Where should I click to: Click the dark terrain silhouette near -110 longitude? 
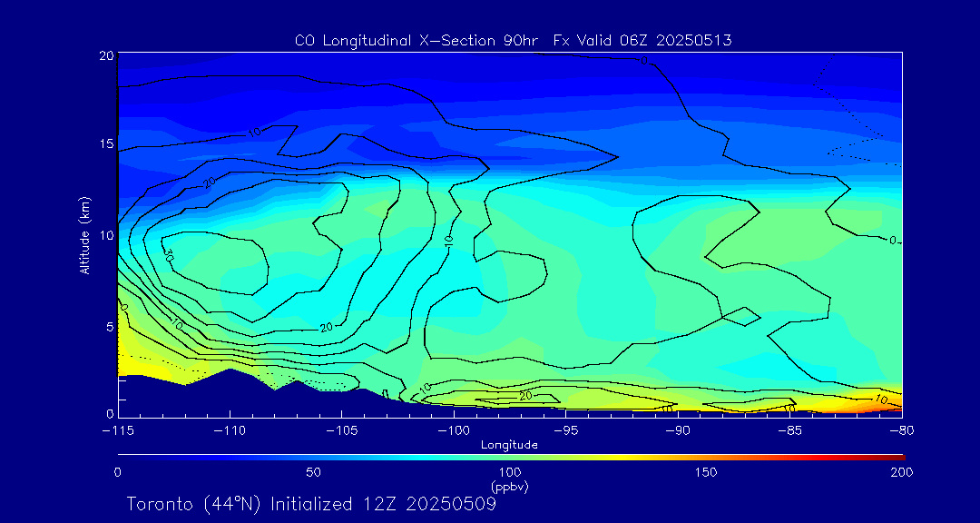coord(231,392)
